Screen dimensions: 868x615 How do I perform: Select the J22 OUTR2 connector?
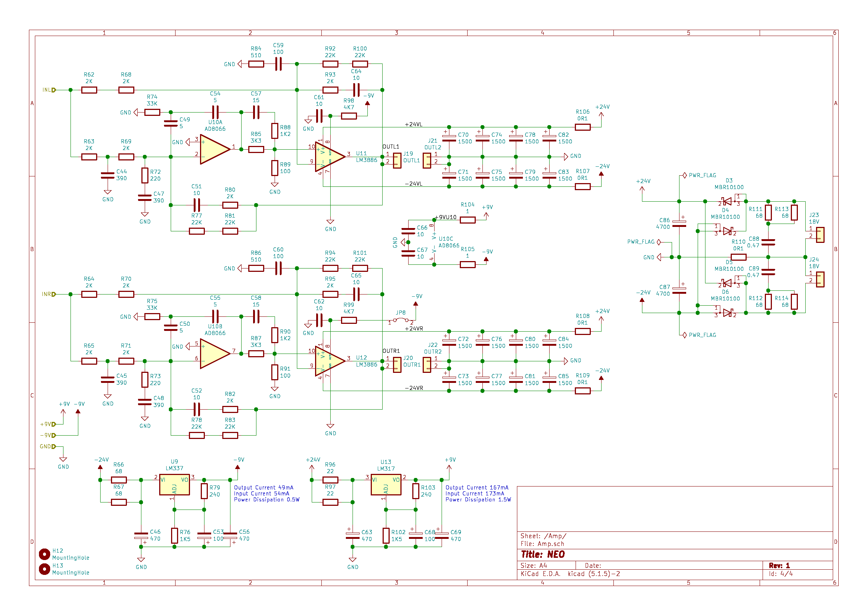click(427, 365)
